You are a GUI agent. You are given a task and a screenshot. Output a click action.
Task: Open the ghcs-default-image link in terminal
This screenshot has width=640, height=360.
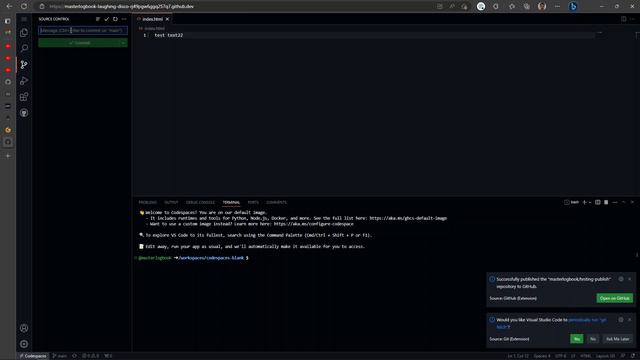pos(408,218)
